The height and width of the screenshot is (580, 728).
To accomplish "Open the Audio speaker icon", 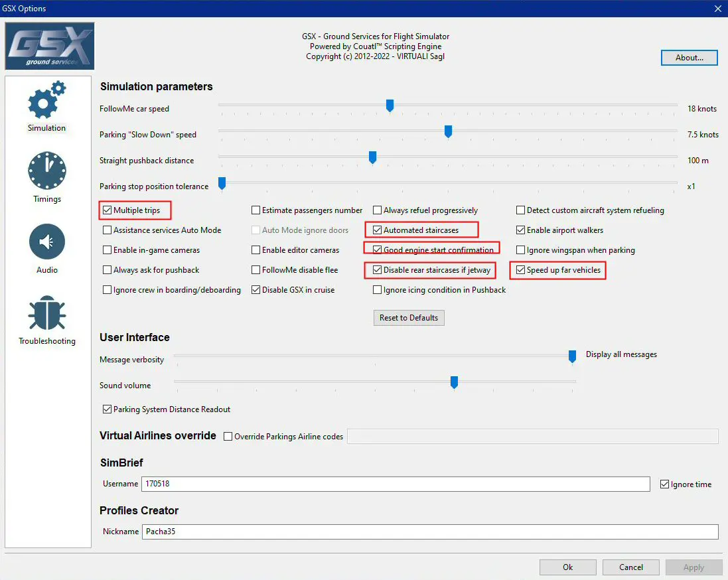I will (x=47, y=242).
